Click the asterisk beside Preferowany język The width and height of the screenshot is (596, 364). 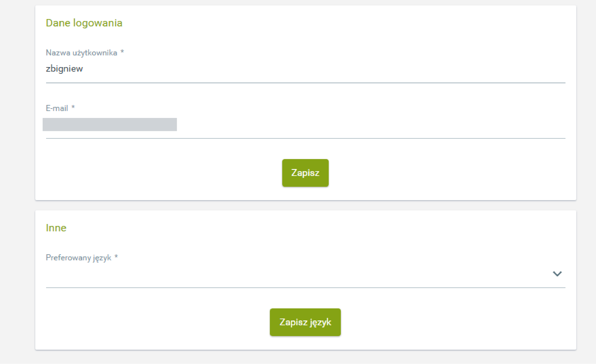pyautogui.click(x=116, y=257)
